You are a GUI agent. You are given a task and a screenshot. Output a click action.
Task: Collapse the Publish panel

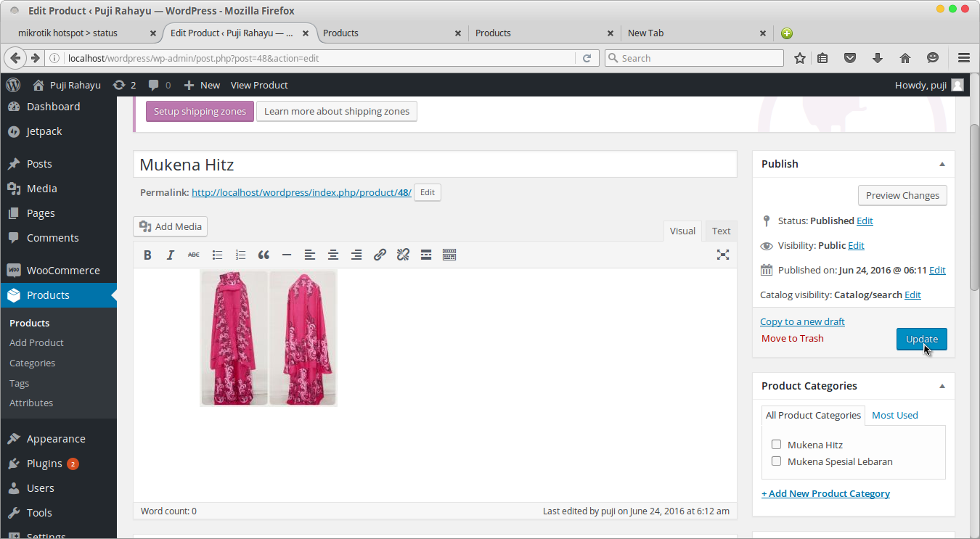[x=942, y=163]
